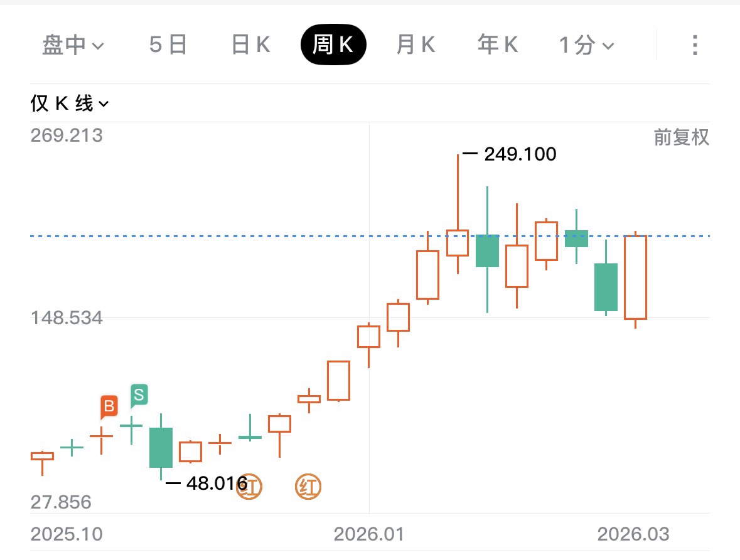Select the 周K tab
The image size is (740, 560).
click(333, 45)
